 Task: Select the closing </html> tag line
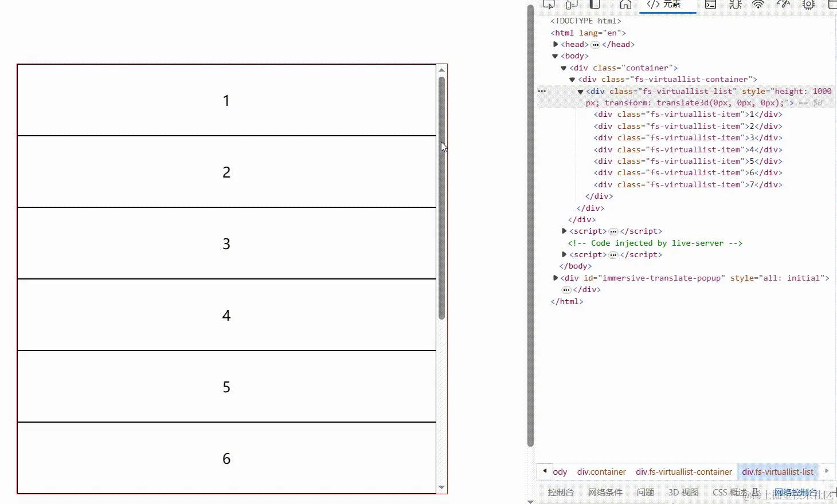coord(567,301)
